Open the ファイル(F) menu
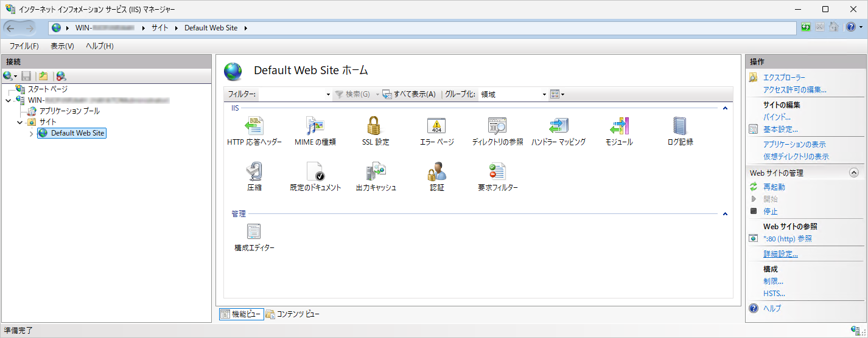Screen dimensions: 868x338 tap(24, 46)
